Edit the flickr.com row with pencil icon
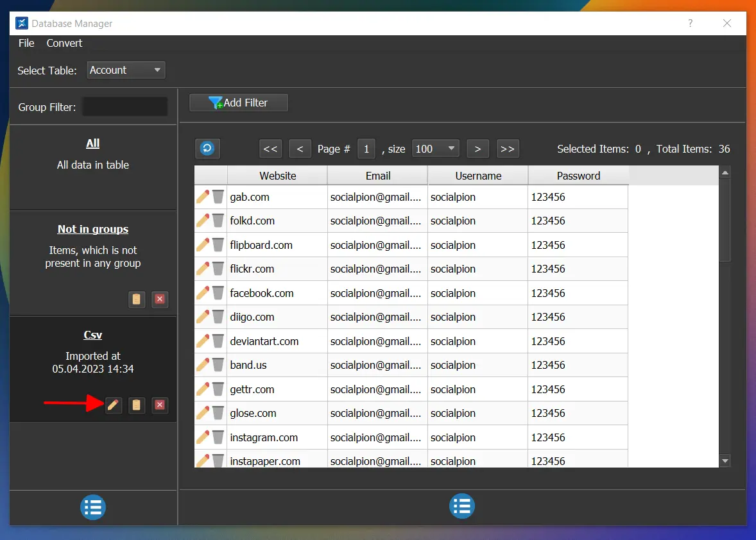Image resolution: width=756 pixels, height=540 pixels. [203, 269]
